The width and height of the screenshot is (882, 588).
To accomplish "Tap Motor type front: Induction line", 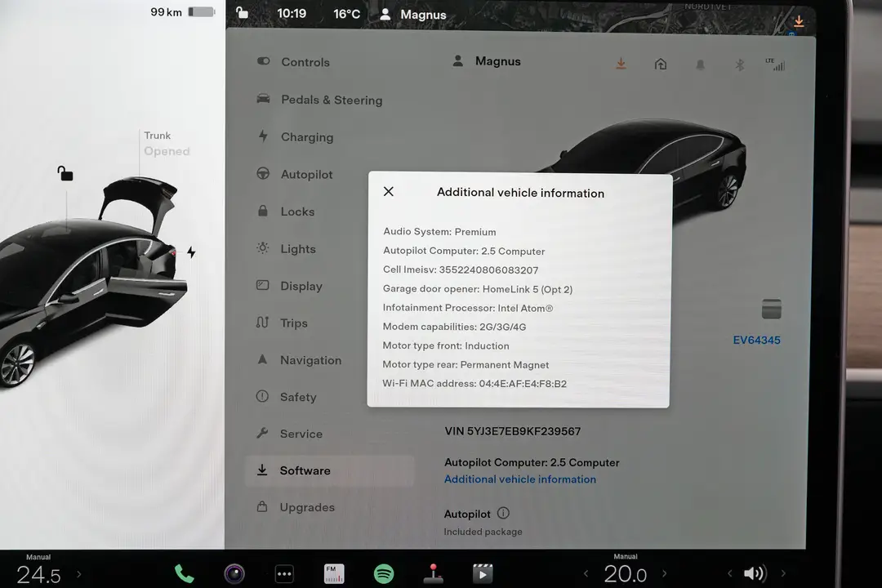I will 446,345.
